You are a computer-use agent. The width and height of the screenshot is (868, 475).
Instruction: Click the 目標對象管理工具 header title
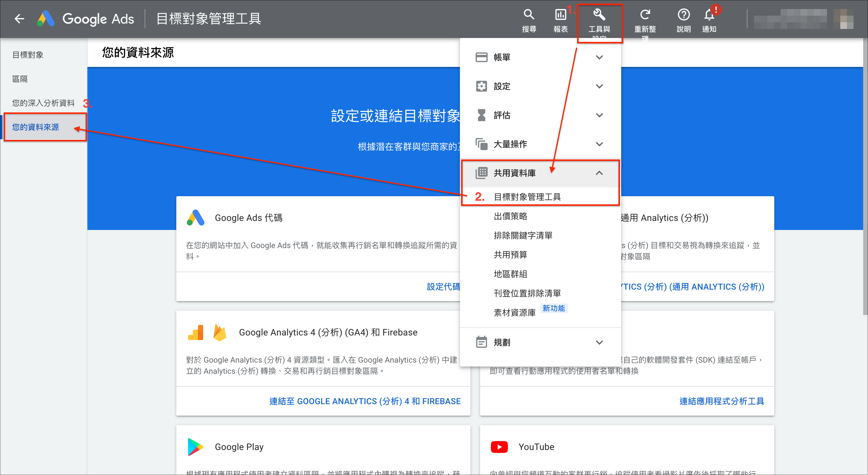tap(209, 18)
